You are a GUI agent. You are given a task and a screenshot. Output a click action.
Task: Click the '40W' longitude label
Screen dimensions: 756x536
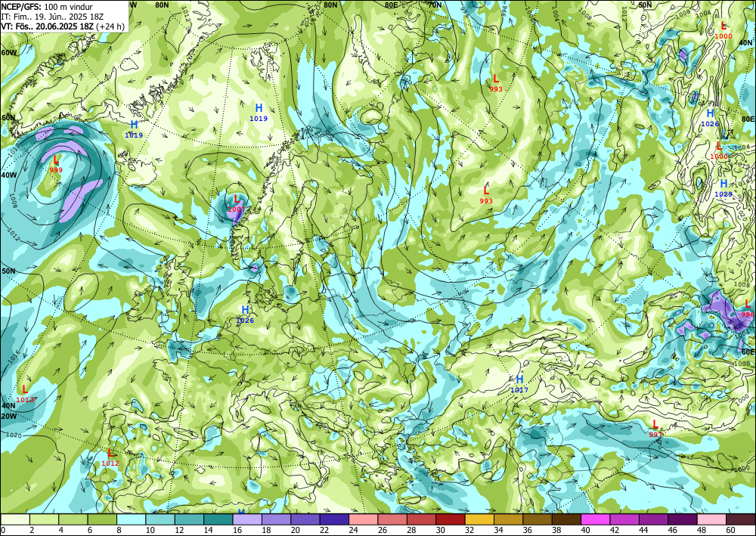[8, 175]
